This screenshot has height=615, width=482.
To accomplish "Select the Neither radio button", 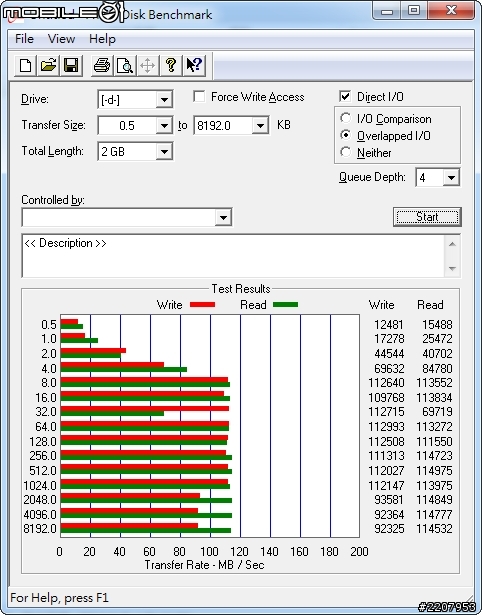I will (346, 152).
